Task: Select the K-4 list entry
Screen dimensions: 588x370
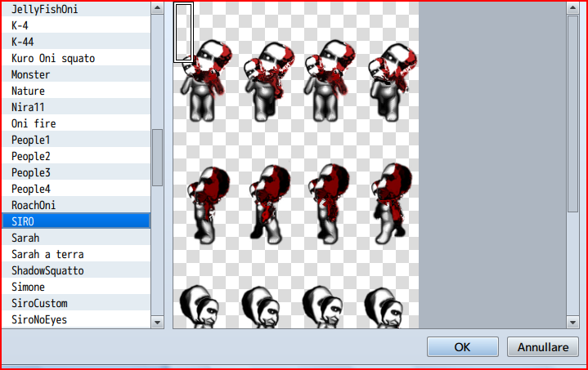Action: [76, 25]
